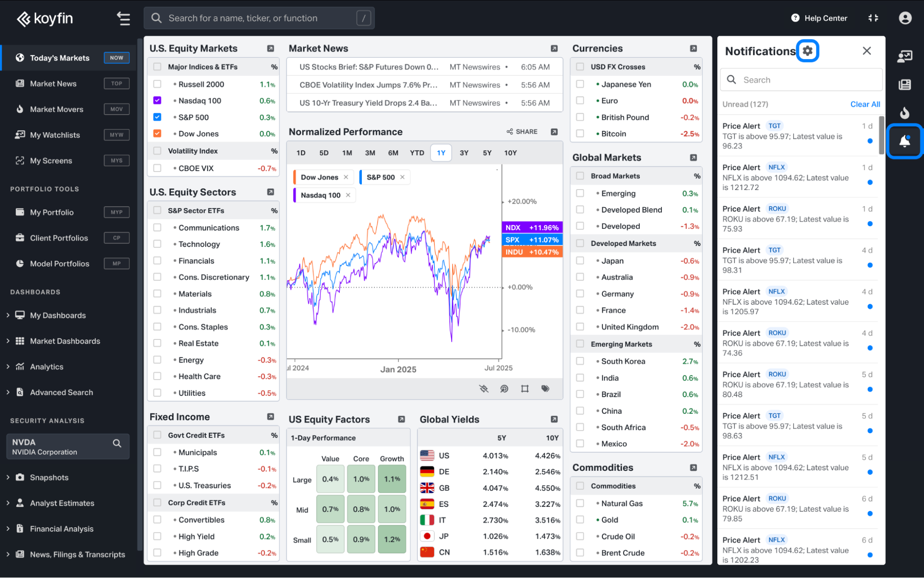Image resolution: width=924 pixels, height=578 pixels.
Task: Check the Bitcoin checkbox
Action: pos(580,134)
